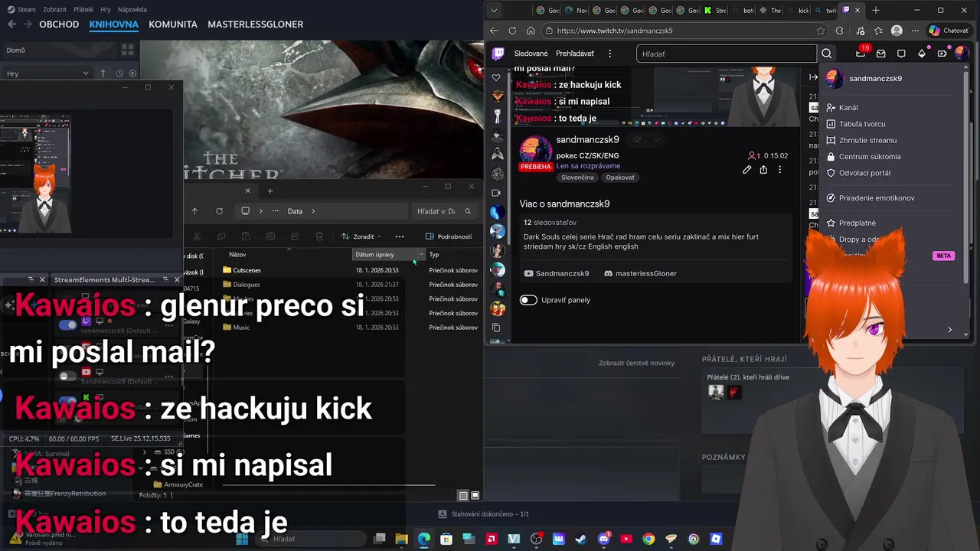Open Len sa rozprávame category link
The height and width of the screenshot is (551, 980).
coord(588,166)
